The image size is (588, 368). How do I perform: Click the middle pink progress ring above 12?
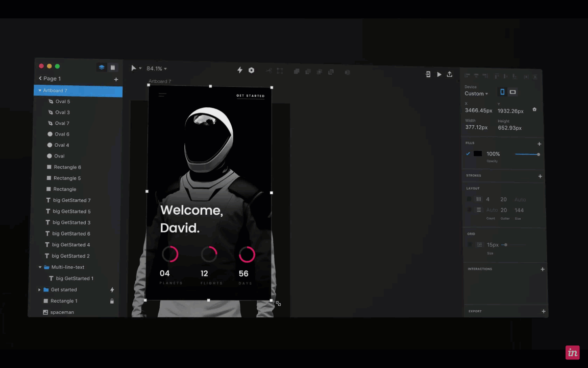(x=209, y=254)
